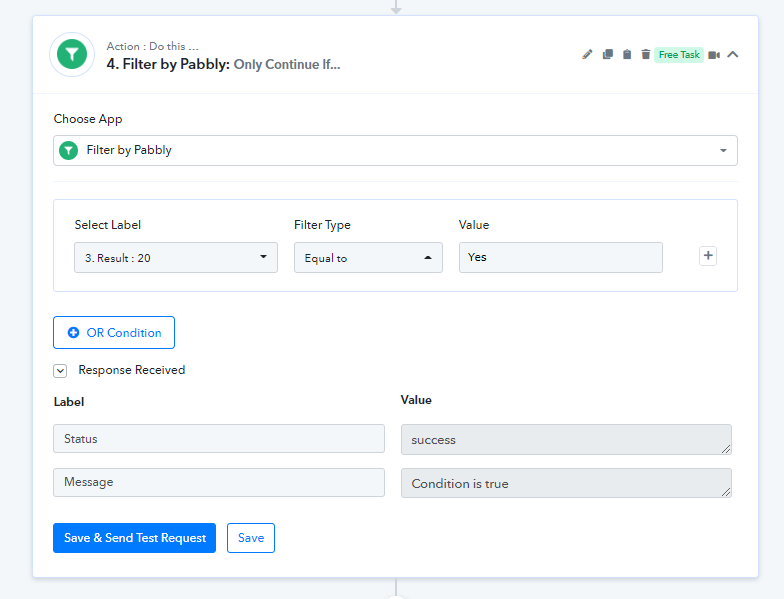784x599 pixels.
Task: Click the Save button
Action: pyautogui.click(x=251, y=538)
